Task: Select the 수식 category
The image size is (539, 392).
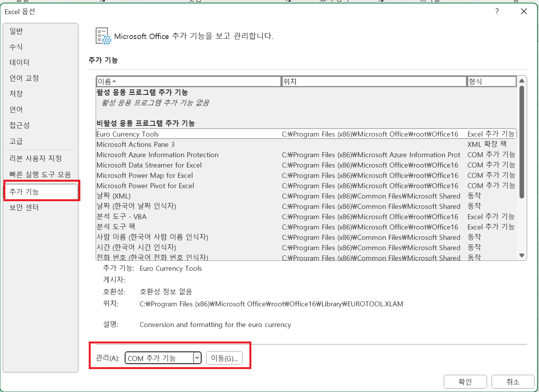Action: coord(41,47)
